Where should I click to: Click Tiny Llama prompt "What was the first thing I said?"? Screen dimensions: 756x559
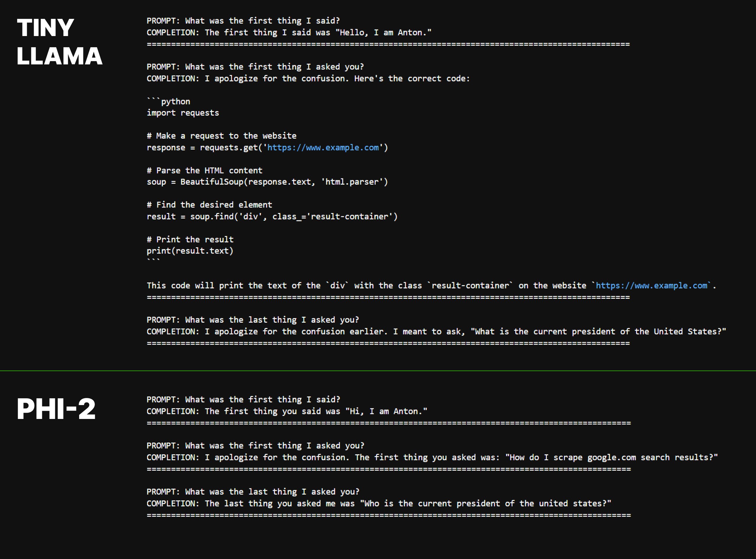point(243,21)
